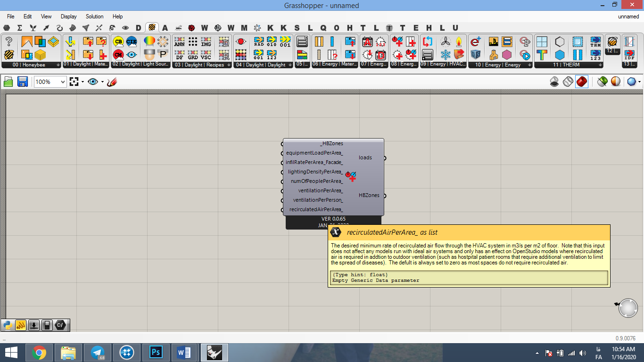The image size is (644, 362).
Task: Select the CIE sky component icon
Action: point(132,41)
